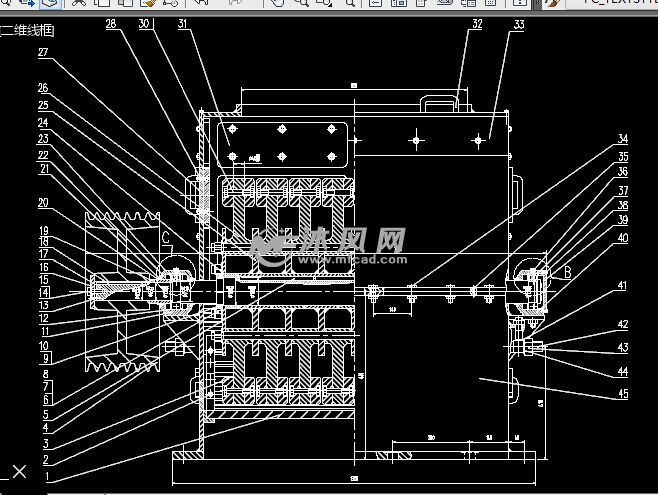Click part number 28
Image resolution: width=658 pixels, height=495 pixels.
(111, 23)
